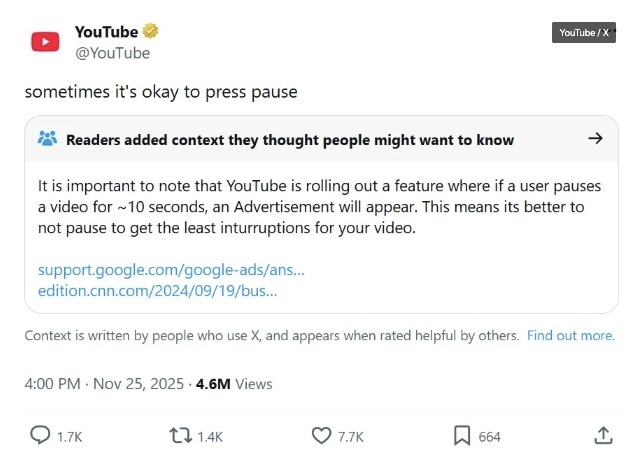Click the "YouTube / X" label

pyautogui.click(x=584, y=33)
